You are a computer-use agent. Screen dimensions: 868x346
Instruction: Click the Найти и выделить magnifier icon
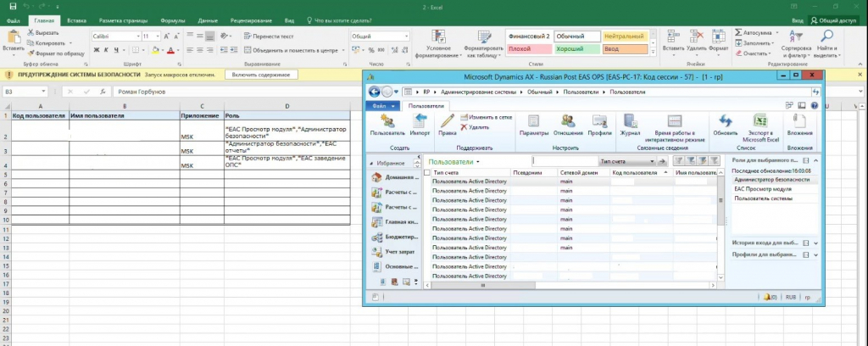827,36
